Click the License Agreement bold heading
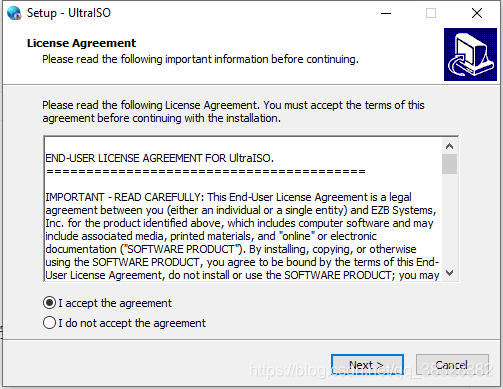503x389 pixels. (x=81, y=43)
